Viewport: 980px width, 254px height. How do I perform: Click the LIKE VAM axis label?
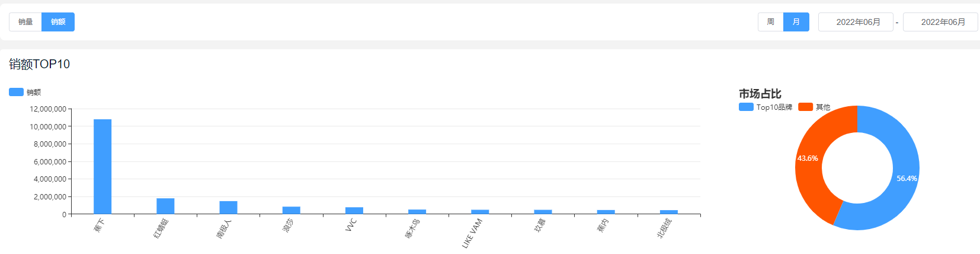[x=472, y=233]
